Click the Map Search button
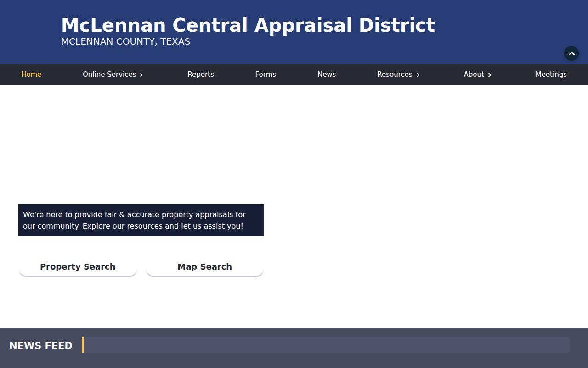This screenshot has height=368, width=588. click(x=205, y=267)
